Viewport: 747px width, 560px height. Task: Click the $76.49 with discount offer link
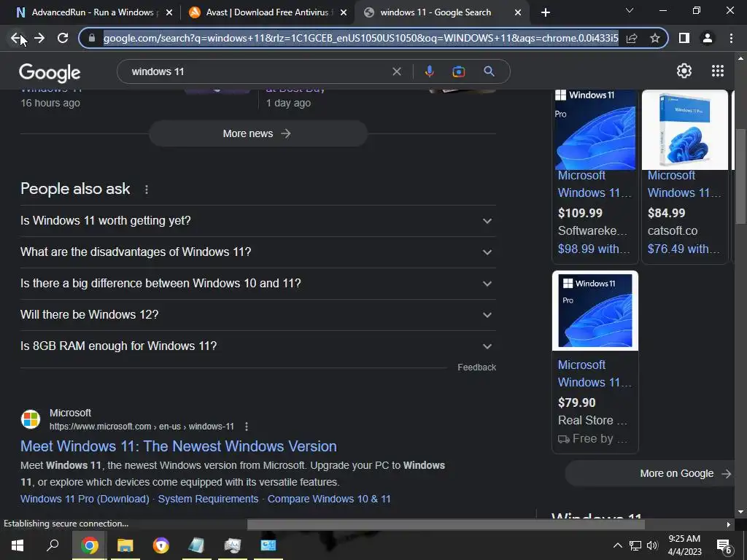[x=683, y=249]
